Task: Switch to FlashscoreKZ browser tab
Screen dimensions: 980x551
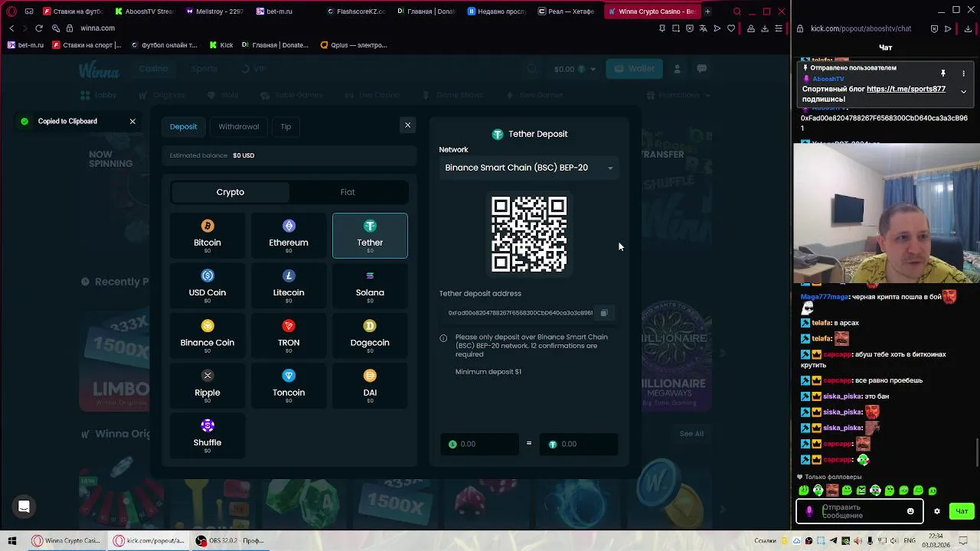Action: pos(355,11)
